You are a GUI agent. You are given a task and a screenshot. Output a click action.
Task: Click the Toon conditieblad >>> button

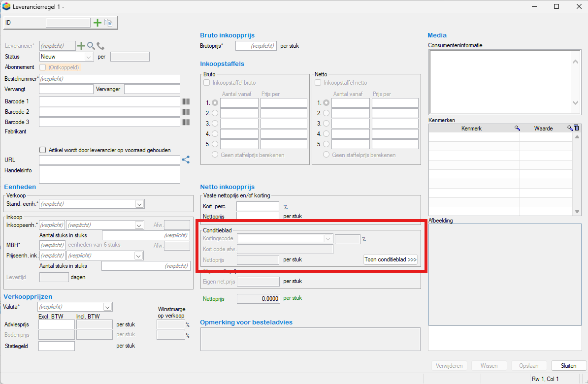(391, 259)
